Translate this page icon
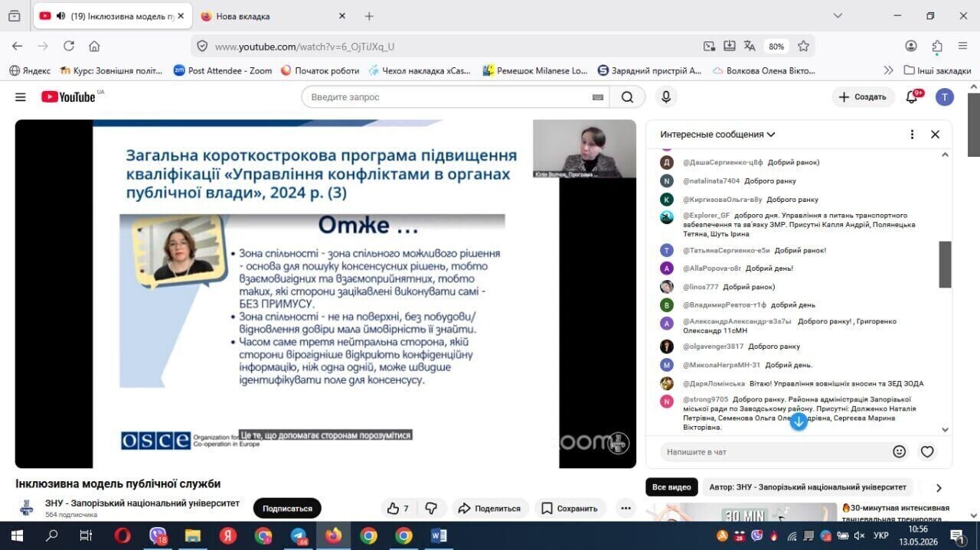This screenshot has height=550, width=980. tap(750, 46)
